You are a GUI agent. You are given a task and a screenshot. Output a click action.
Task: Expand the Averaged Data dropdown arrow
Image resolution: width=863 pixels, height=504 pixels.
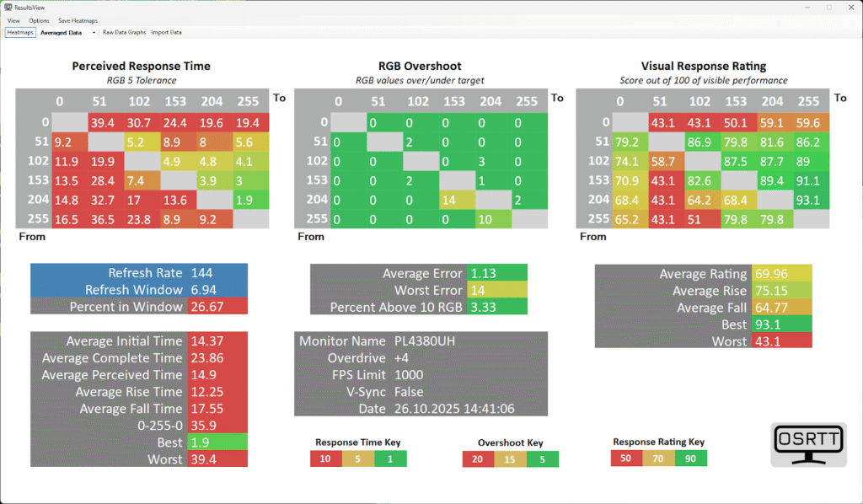(x=94, y=33)
